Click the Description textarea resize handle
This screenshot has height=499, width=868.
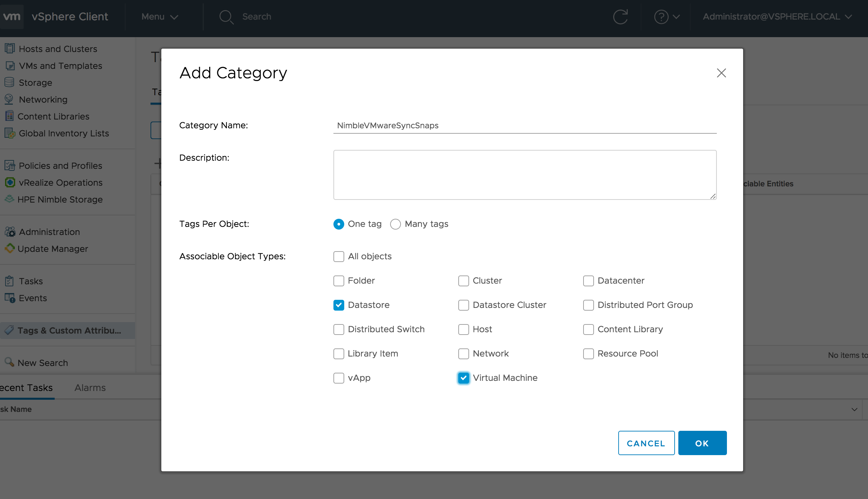[x=713, y=196]
